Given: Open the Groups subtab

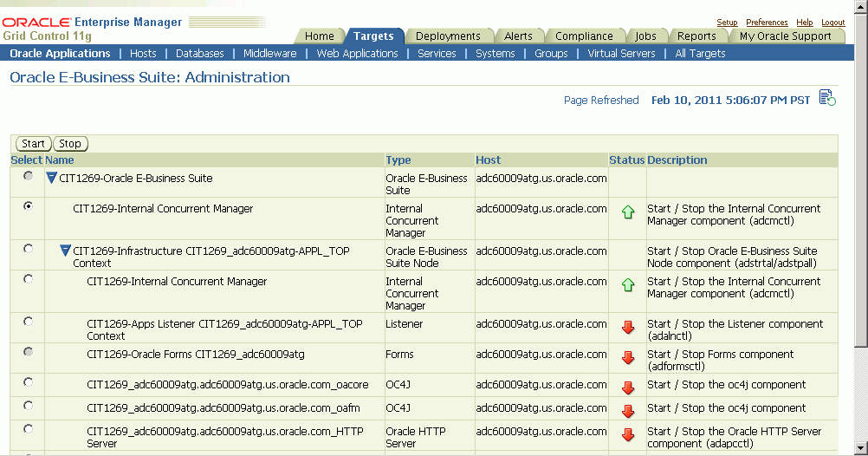Looking at the screenshot, I should pyautogui.click(x=551, y=53).
